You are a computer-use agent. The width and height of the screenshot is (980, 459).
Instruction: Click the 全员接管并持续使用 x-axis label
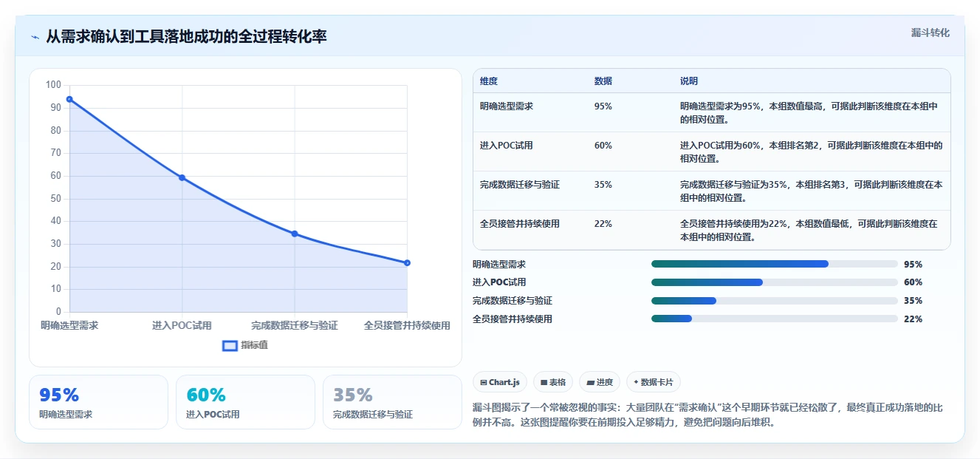[x=407, y=325]
